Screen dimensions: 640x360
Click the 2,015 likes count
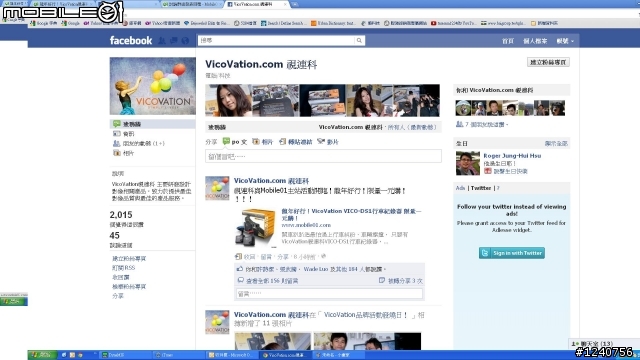121,215
